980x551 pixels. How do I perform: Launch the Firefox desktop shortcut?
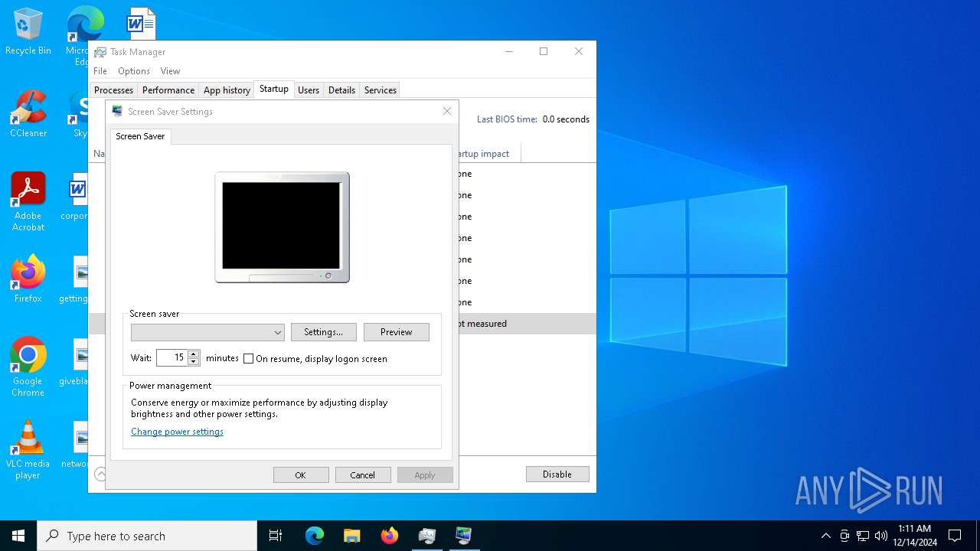(28, 280)
